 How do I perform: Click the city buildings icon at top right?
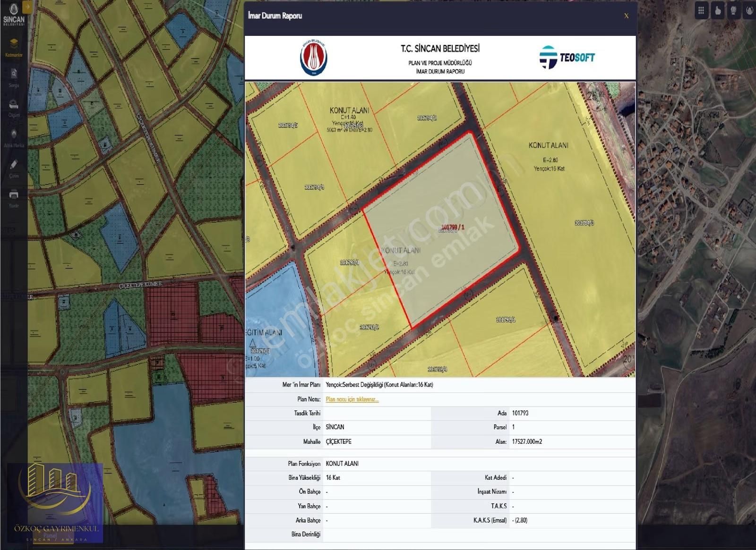[x=749, y=10]
